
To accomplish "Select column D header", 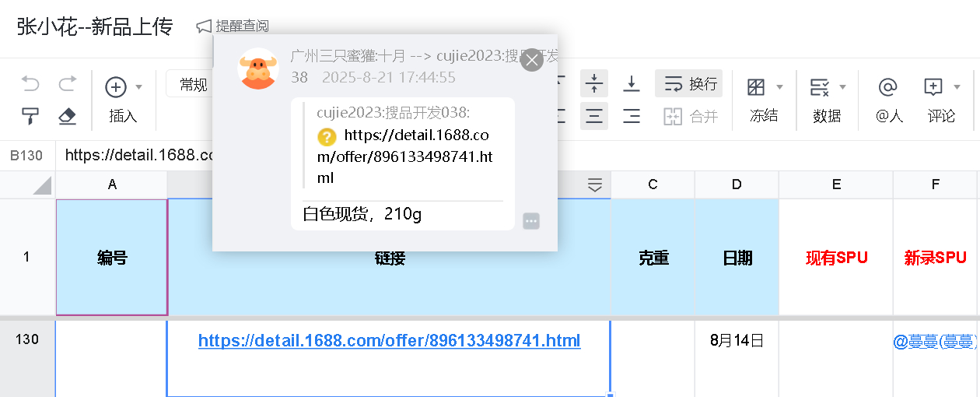I will click(x=737, y=184).
